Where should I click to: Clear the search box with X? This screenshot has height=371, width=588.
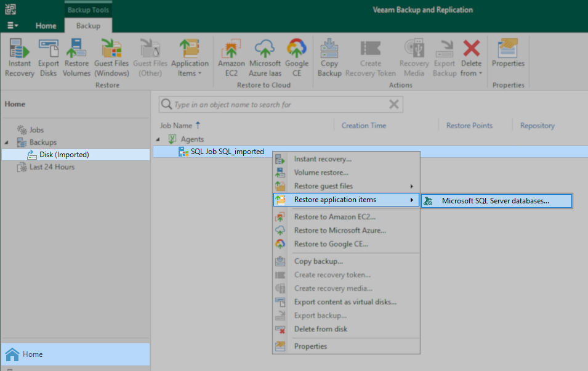click(394, 104)
